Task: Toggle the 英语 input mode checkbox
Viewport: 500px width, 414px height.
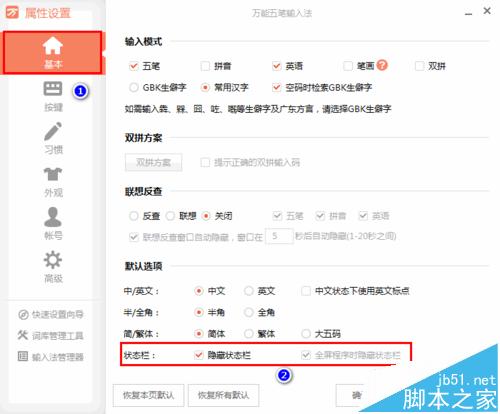Action: tap(276, 66)
